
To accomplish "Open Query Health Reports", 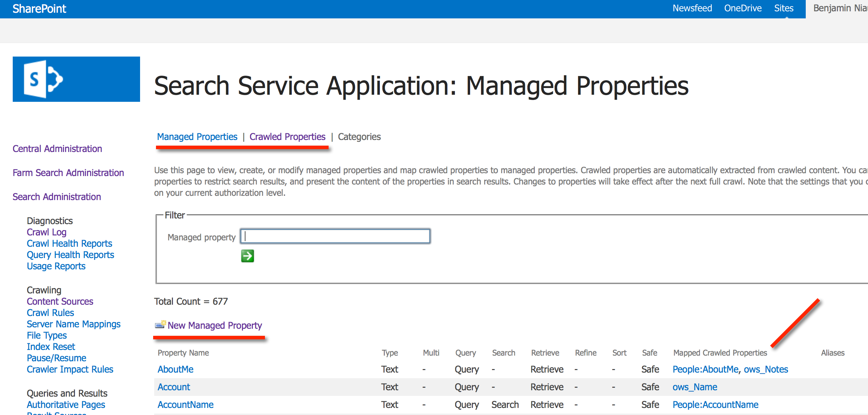I will pyautogui.click(x=70, y=255).
